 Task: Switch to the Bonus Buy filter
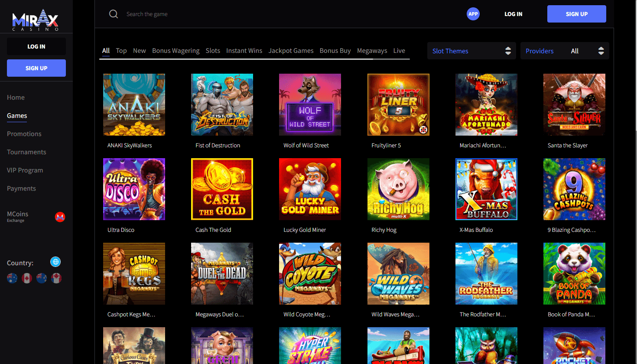pyautogui.click(x=335, y=51)
